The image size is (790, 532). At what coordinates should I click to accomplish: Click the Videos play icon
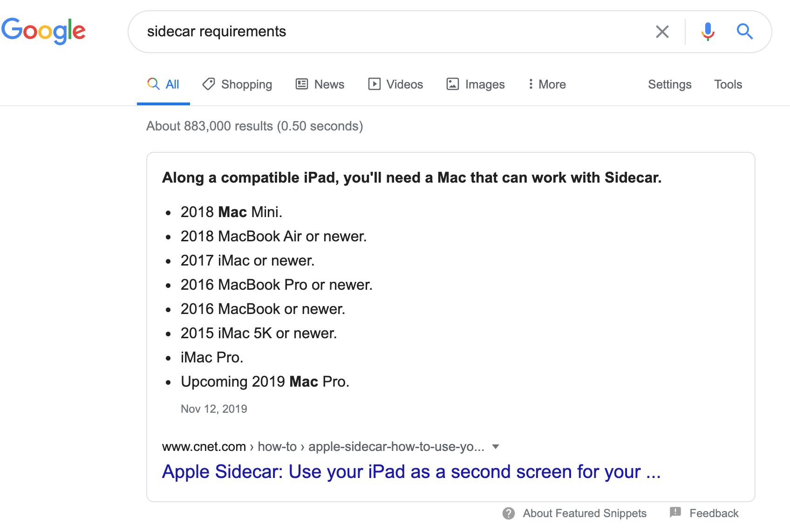pos(374,84)
